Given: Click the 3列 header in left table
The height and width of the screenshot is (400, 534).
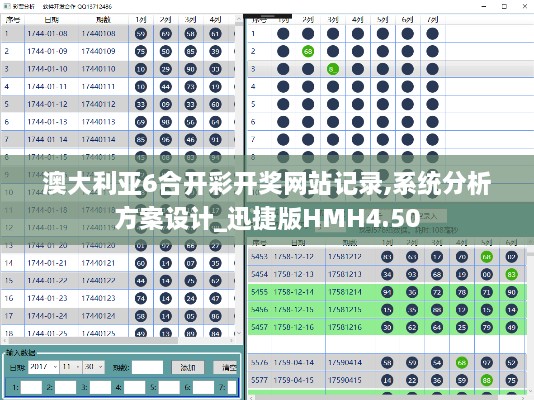Looking at the screenshot, I should [190, 20].
